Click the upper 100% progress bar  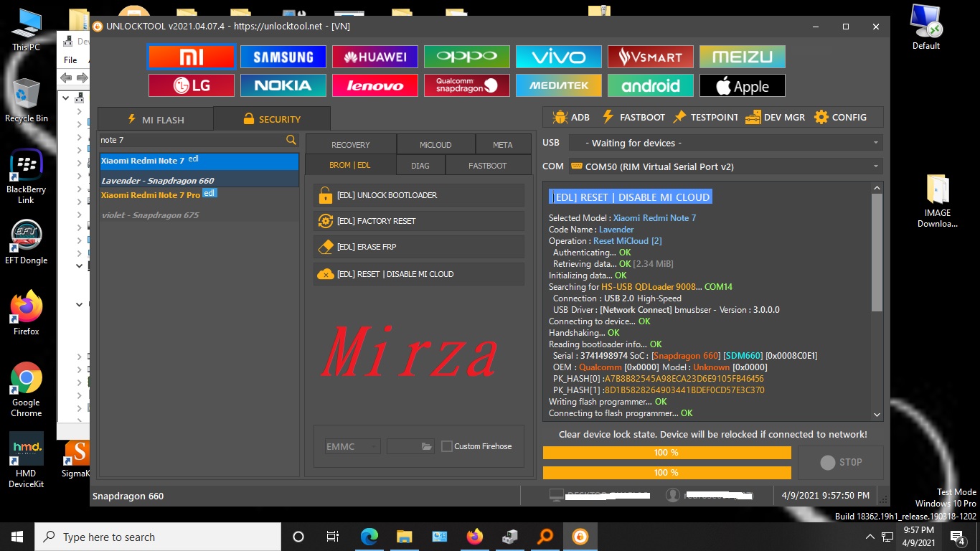click(x=666, y=453)
